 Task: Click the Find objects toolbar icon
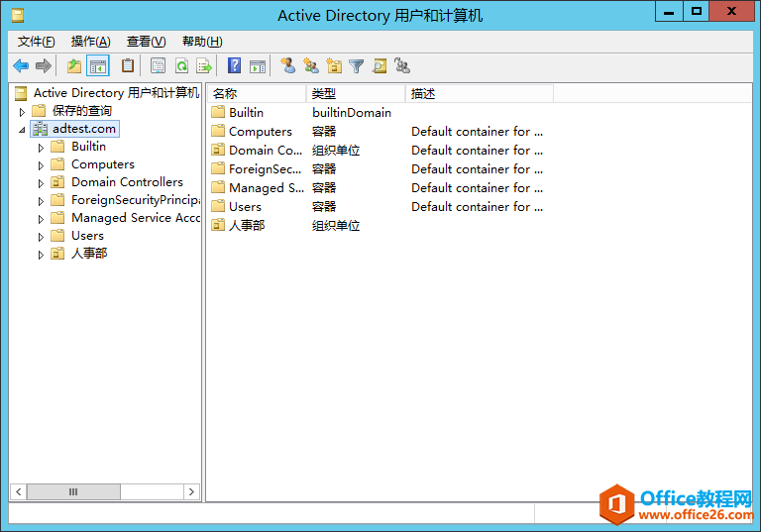[x=380, y=65]
